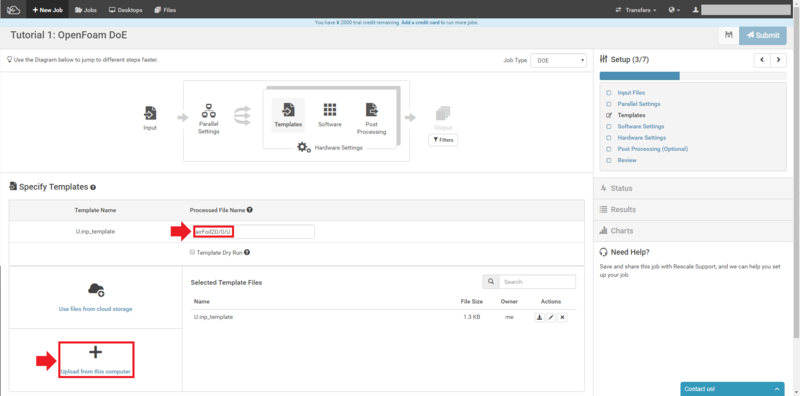Open the globe language menu

click(674, 10)
